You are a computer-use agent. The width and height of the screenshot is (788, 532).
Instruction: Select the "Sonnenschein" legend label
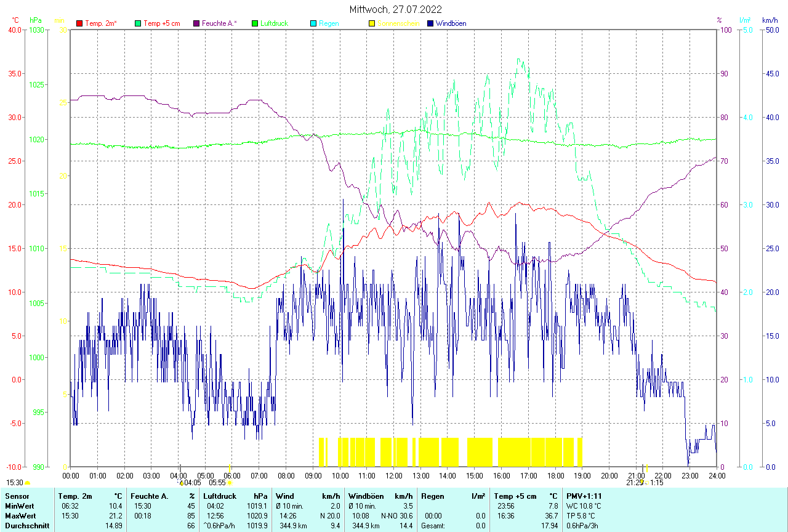coord(398,23)
